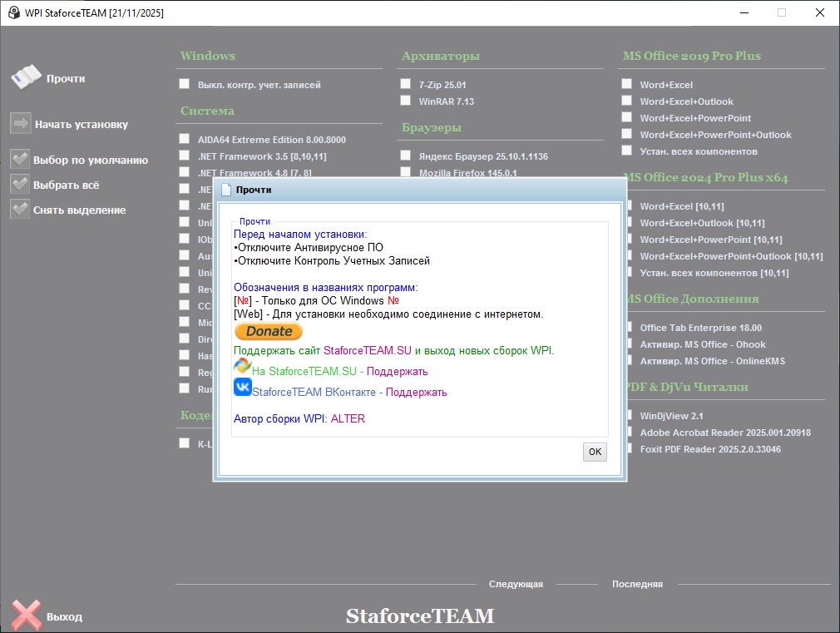Click the MS Office 2019 Pro Plus heading
Screen dimensions: 840x633
click(692, 56)
